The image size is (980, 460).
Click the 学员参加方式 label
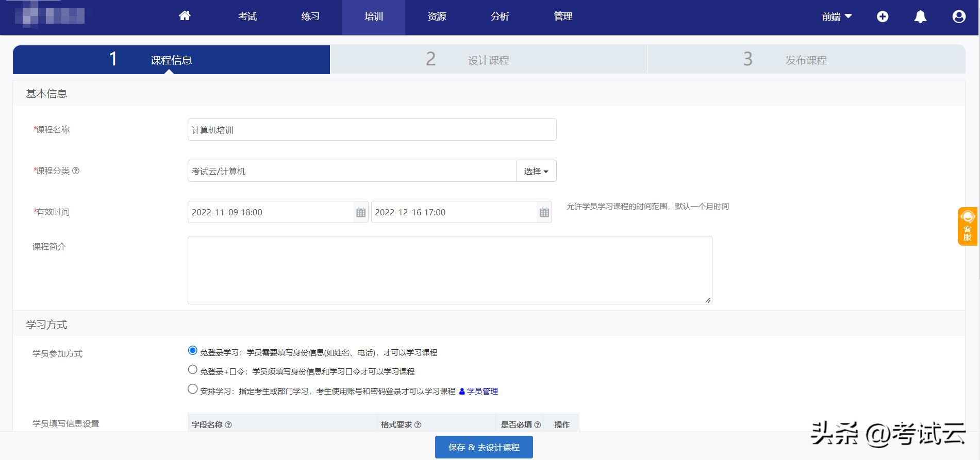coord(57,353)
